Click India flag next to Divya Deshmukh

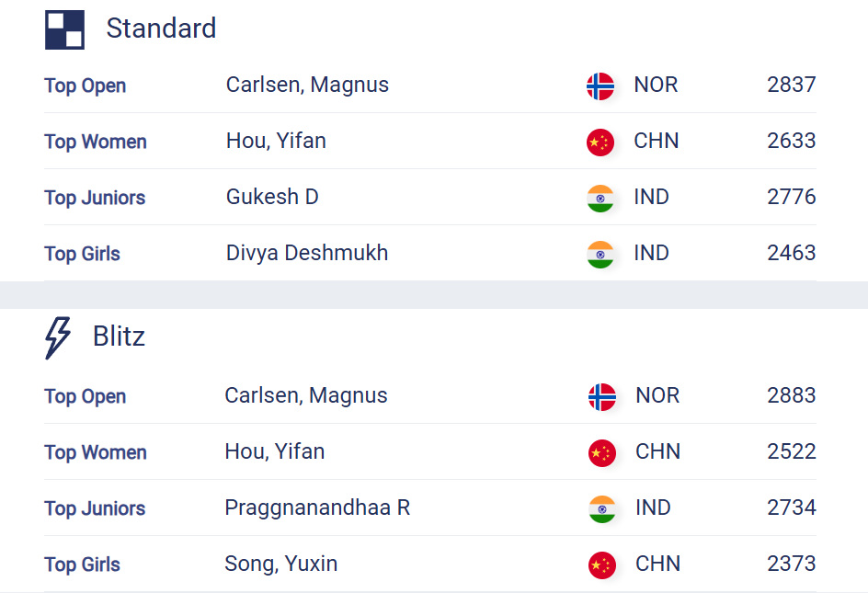[600, 255]
